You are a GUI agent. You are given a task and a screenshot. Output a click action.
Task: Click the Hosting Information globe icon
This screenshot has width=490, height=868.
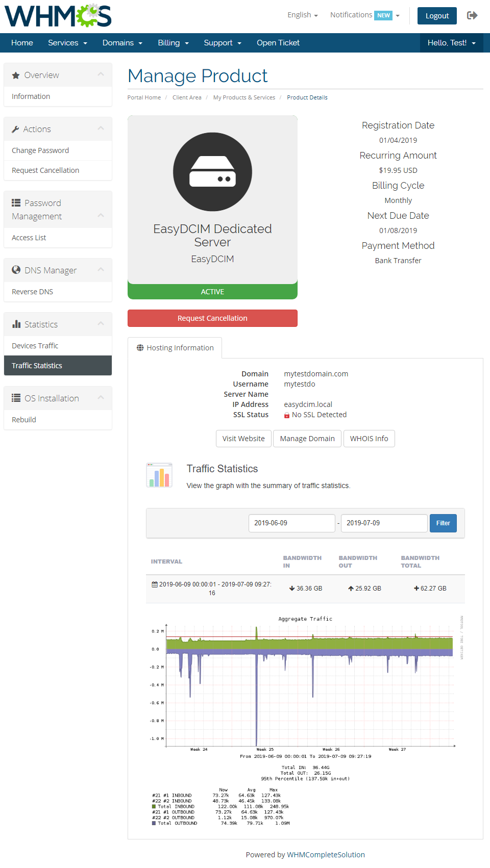140,348
